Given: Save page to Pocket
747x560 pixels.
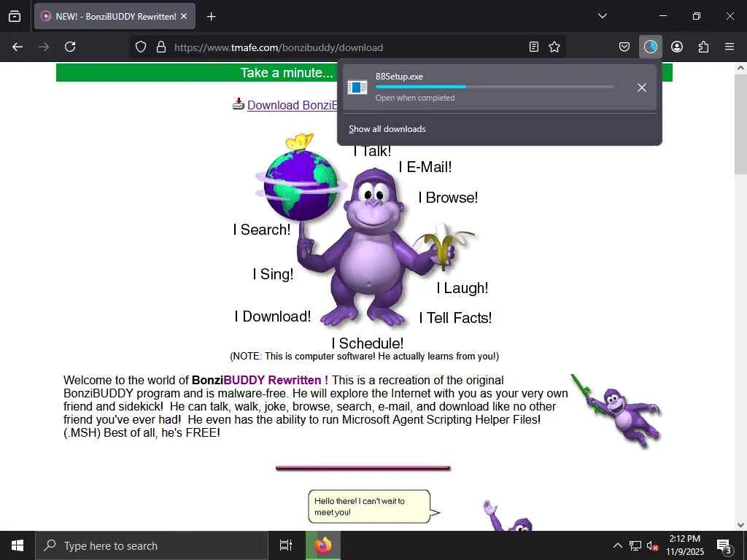Looking at the screenshot, I should pyautogui.click(x=624, y=47).
